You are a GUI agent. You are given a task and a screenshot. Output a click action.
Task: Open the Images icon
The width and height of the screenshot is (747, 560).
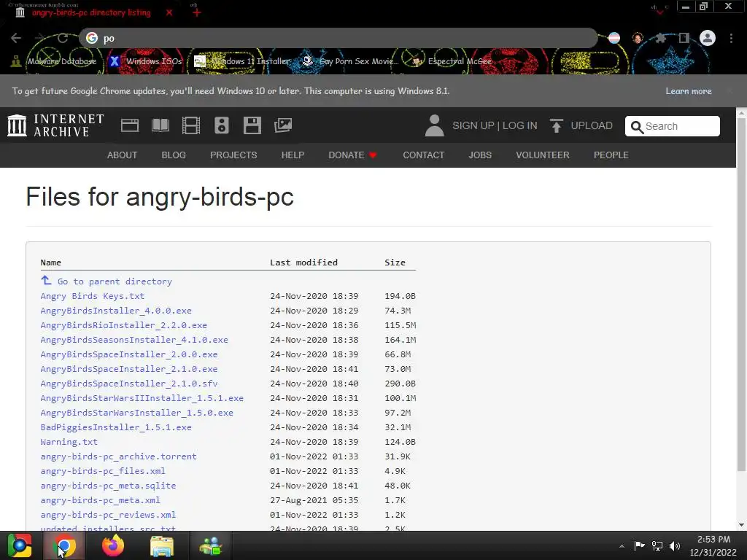(283, 125)
